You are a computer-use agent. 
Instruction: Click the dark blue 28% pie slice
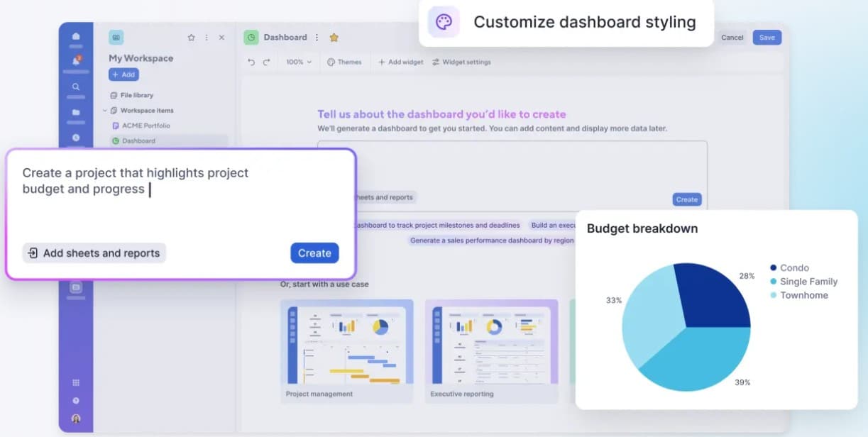(x=713, y=298)
